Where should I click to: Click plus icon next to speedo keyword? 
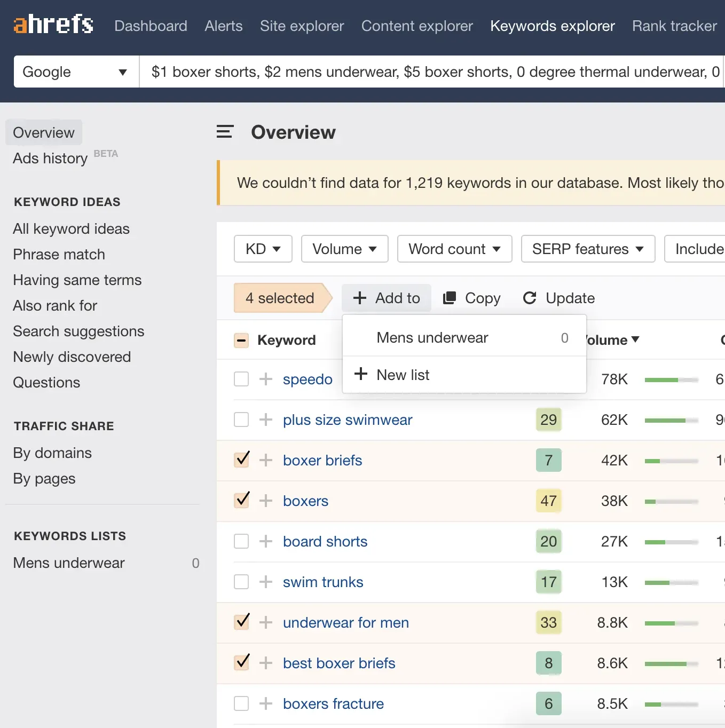pos(266,379)
